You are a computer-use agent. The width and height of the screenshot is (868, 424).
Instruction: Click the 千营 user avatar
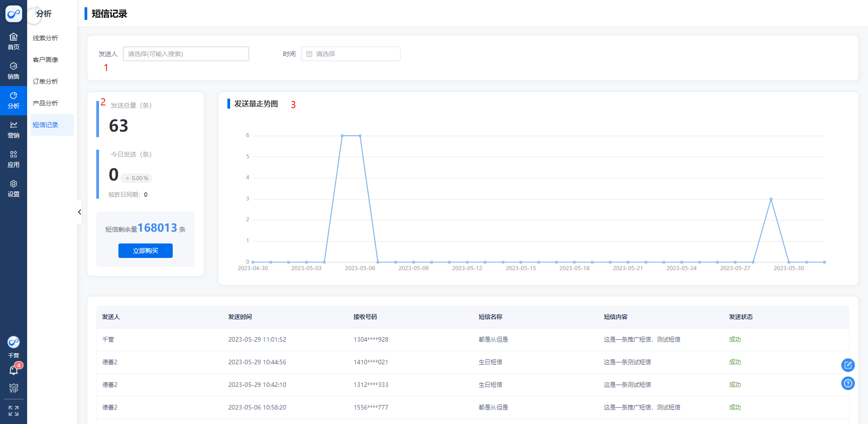[14, 342]
